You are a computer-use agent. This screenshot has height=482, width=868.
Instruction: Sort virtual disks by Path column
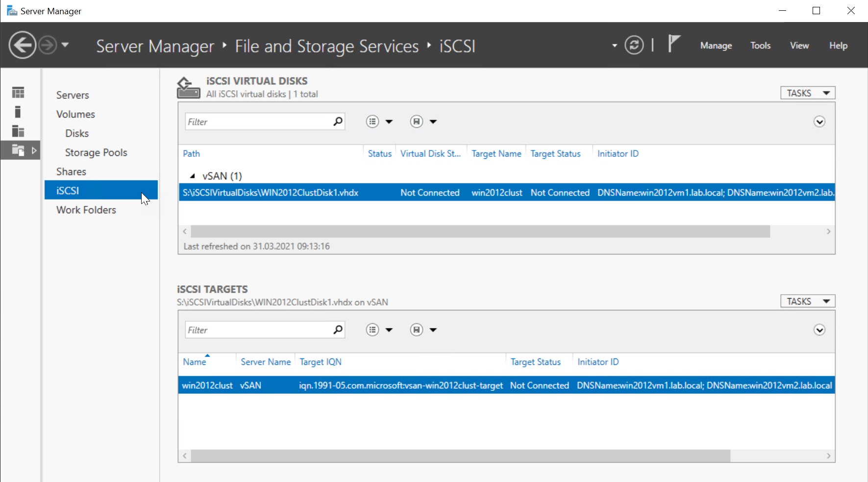192,153
